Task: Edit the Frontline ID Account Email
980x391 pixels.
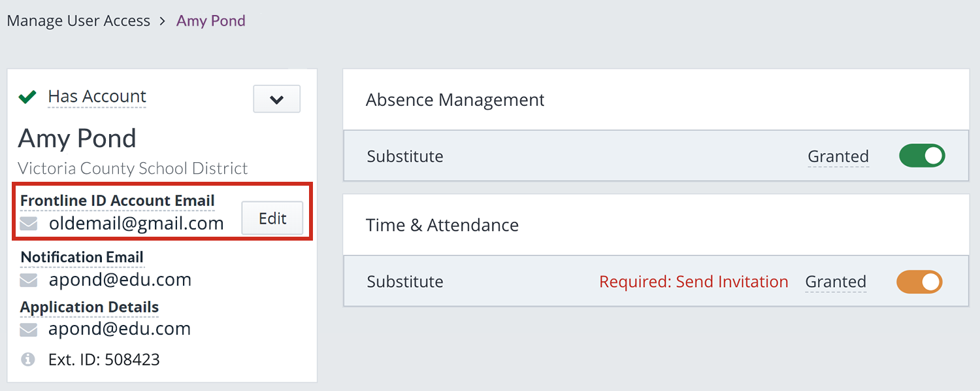Action: [x=272, y=218]
